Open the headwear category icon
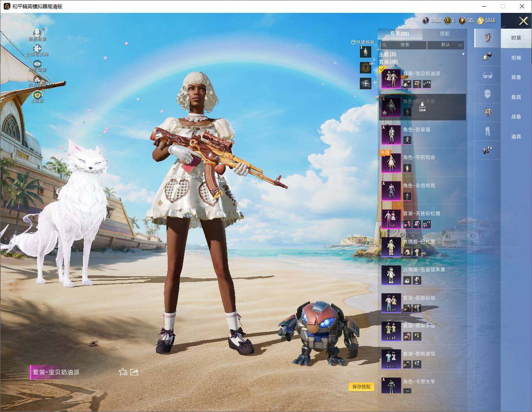This screenshot has width=532, height=412. pos(488,56)
